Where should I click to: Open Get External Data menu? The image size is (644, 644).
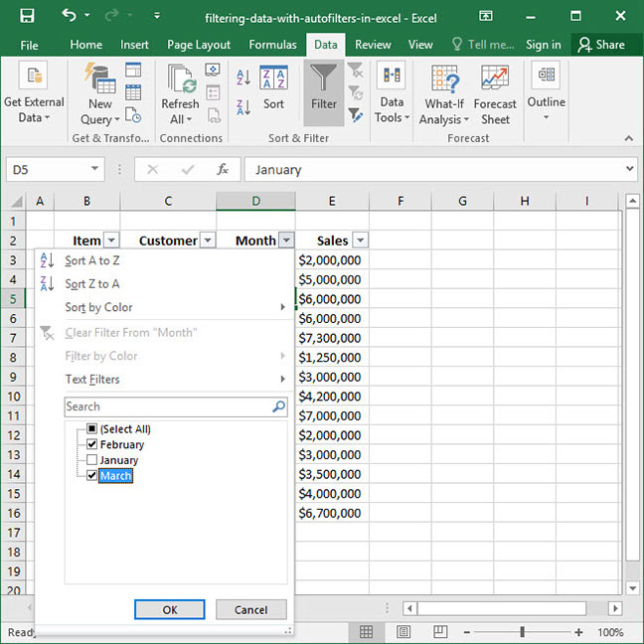(x=34, y=92)
